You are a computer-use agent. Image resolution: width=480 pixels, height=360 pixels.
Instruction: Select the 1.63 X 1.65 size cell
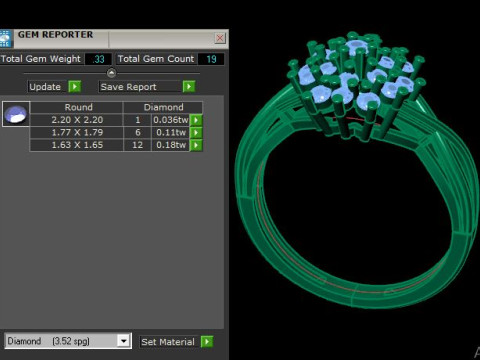(77, 145)
